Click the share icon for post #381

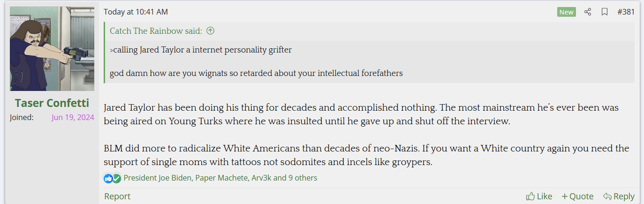[588, 12]
